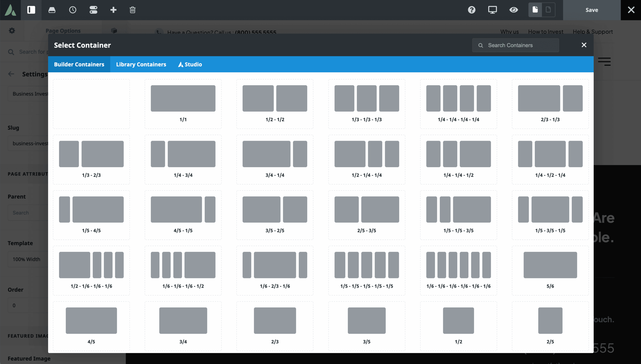This screenshot has width=641, height=364.
Task: Click the add new element plus icon
Action: click(113, 10)
